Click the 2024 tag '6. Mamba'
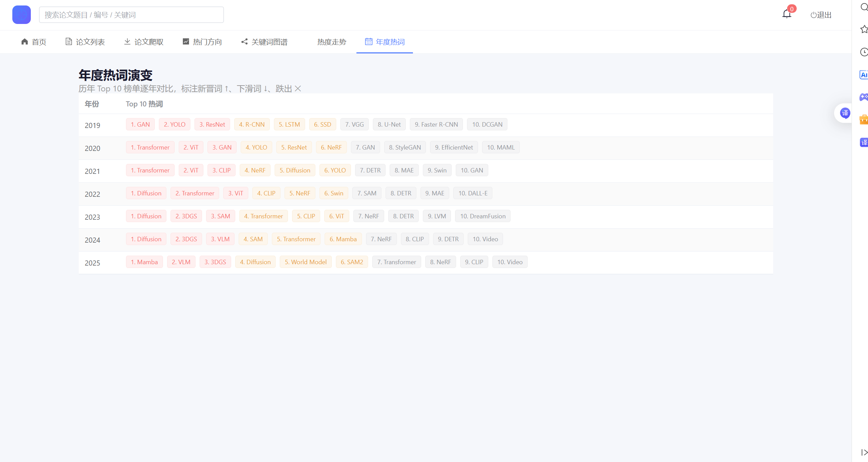The height and width of the screenshot is (462, 868). 343,239
